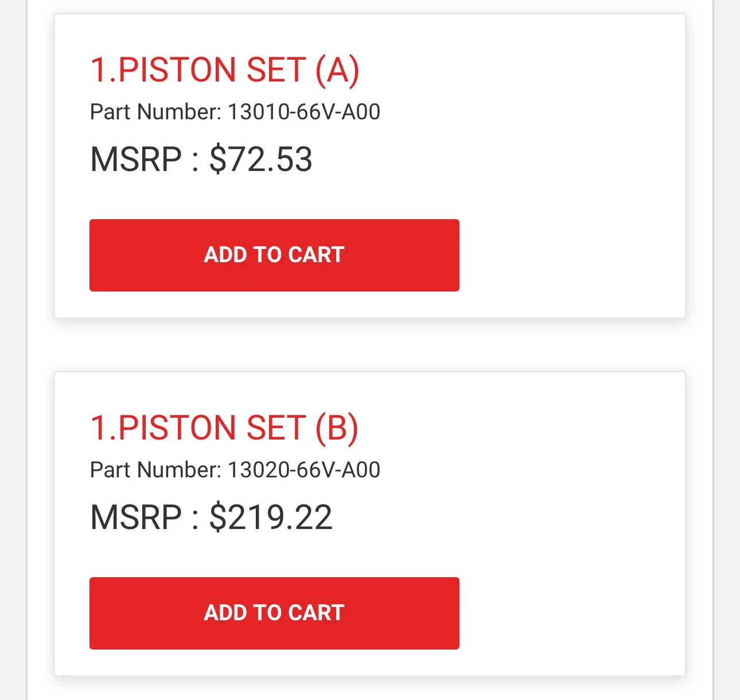The width and height of the screenshot is (740, 700).
Task: Click the $219.22 MSRP price
Action: tap(271, 518)
